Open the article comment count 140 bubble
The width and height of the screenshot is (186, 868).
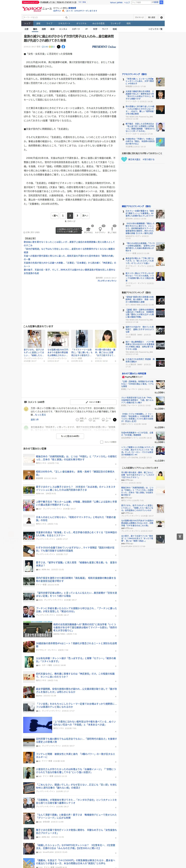45,47
